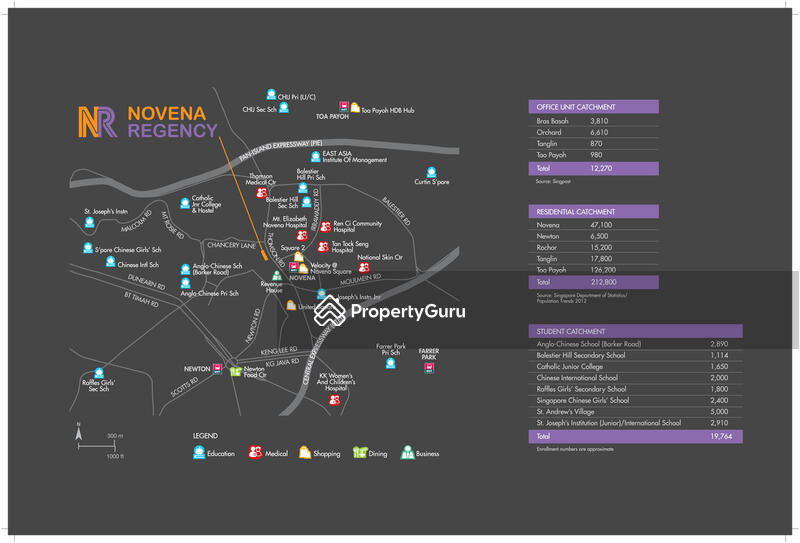This screenshot has height=543, width=800.
Task: Click the KK Women's Hospital medical marker
Action: (335, 400)
